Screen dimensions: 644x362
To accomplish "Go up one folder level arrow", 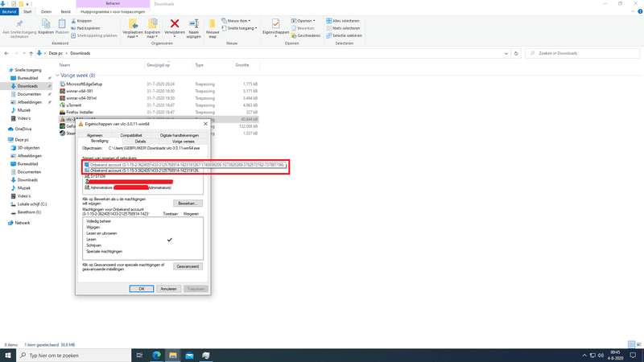I will point(31,53).
